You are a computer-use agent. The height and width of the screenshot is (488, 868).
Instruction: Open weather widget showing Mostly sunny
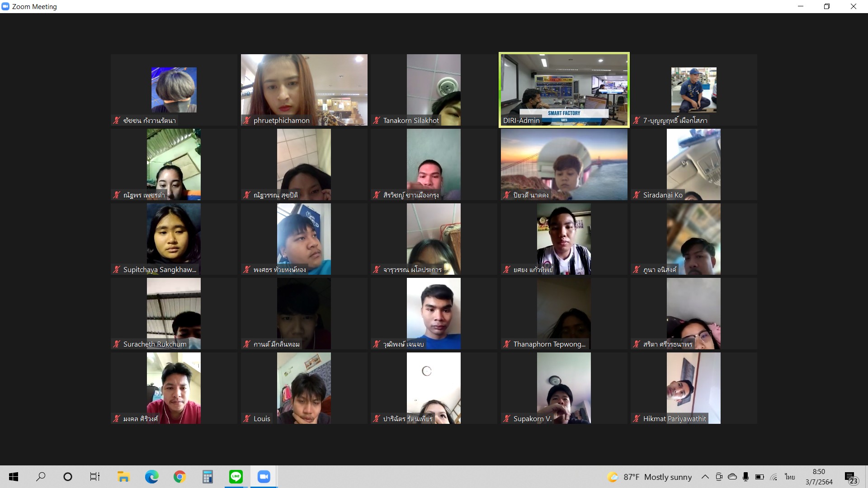click(x=650, y=477)
